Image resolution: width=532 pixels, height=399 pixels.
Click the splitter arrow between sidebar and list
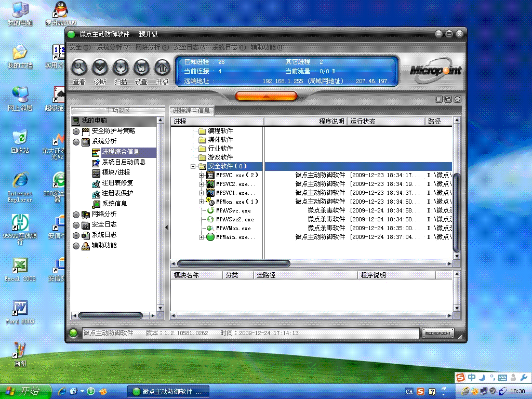[167, 228]
